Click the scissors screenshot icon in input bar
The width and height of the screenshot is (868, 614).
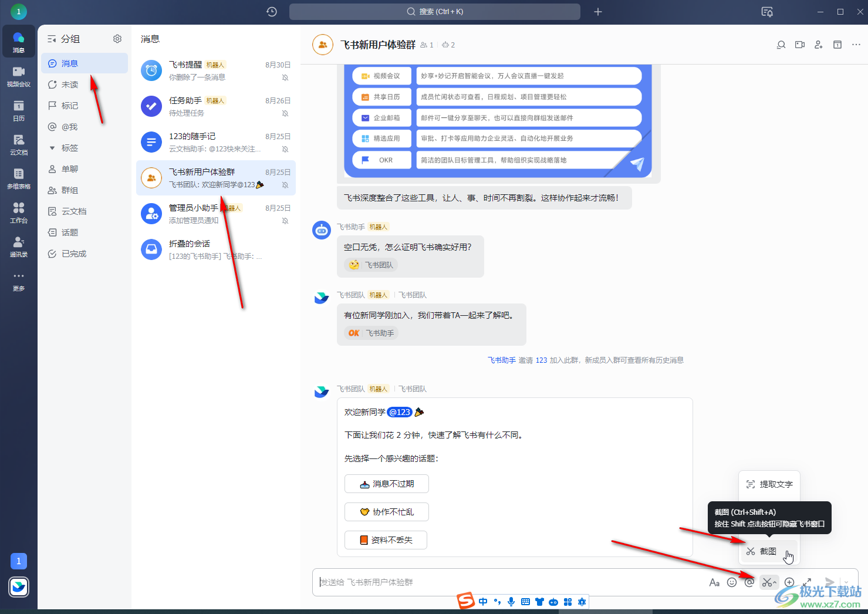pyautogui.click(x=769, y=582)
